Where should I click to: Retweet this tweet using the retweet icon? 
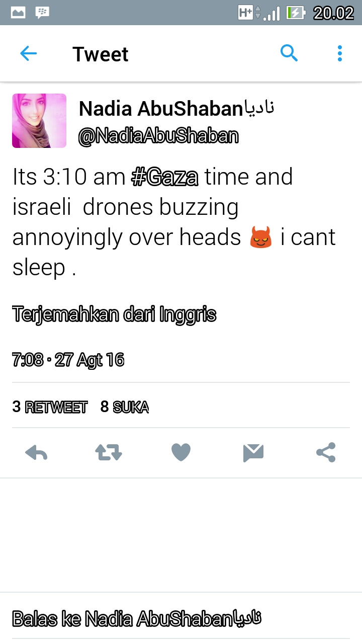click(109, 453)
